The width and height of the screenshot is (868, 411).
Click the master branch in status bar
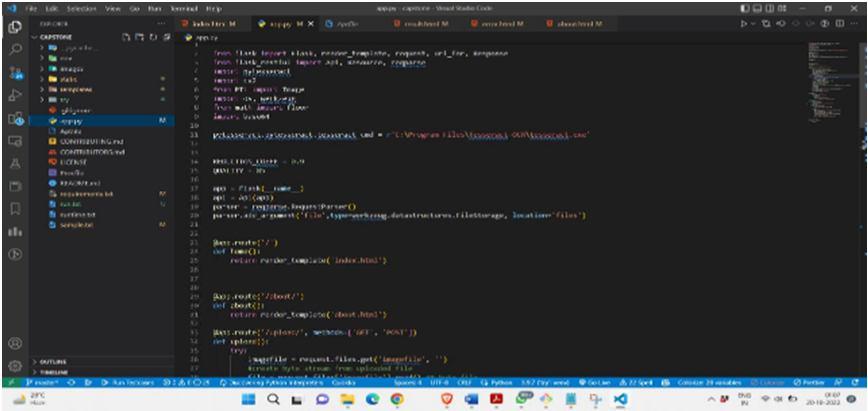pos(44,383)
